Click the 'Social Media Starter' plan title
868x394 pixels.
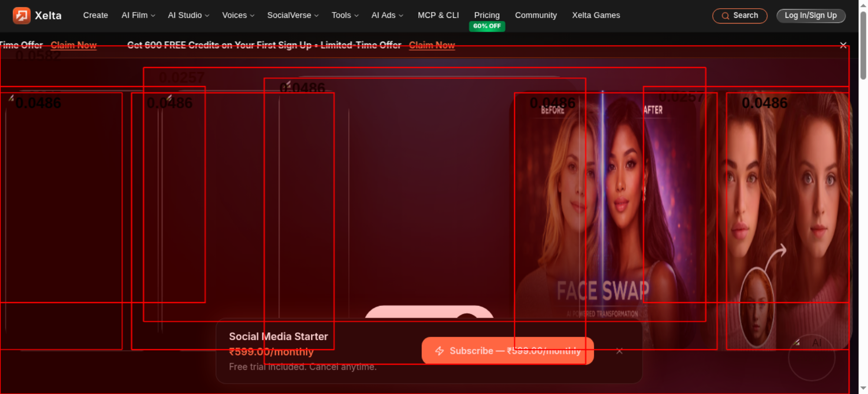pyautogui.click(x=278, y=336)
